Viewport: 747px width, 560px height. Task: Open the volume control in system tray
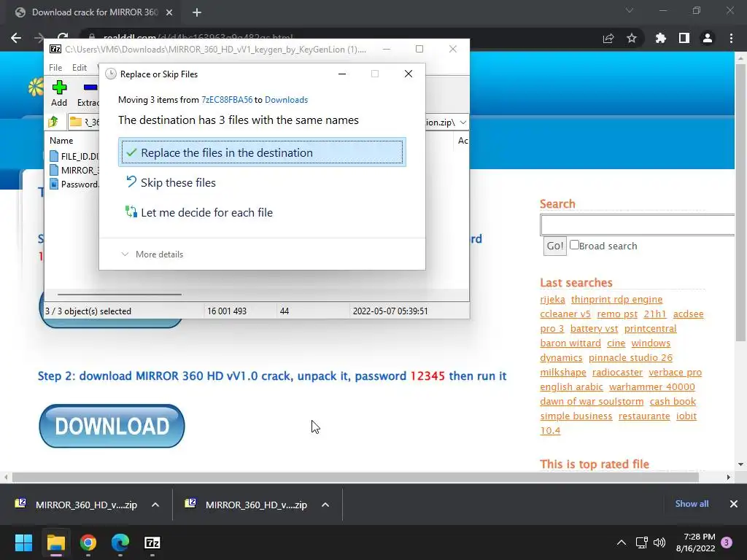[659, 542]
